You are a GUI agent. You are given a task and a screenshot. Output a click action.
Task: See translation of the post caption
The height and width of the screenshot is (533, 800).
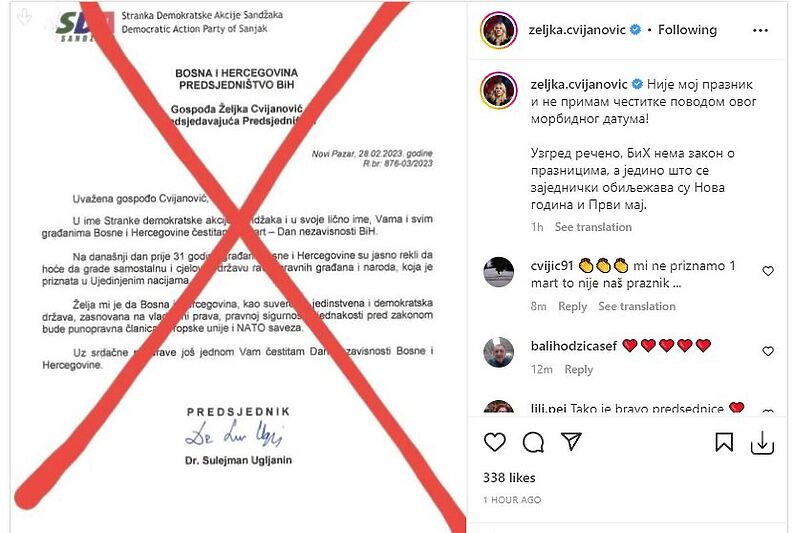pos(593,227)
